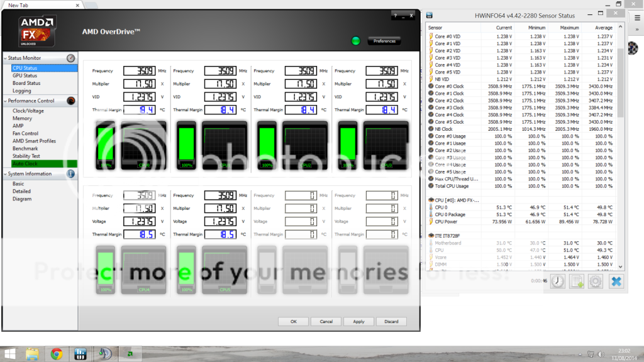Click the blue X close-sensors icon in HWiNFO

pyautogui.click(x=616, y=281)
